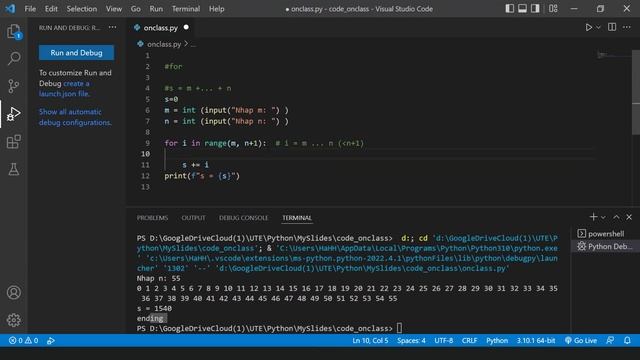Select the 3.10.1 64-bit interpreter entry

point(536,340)
